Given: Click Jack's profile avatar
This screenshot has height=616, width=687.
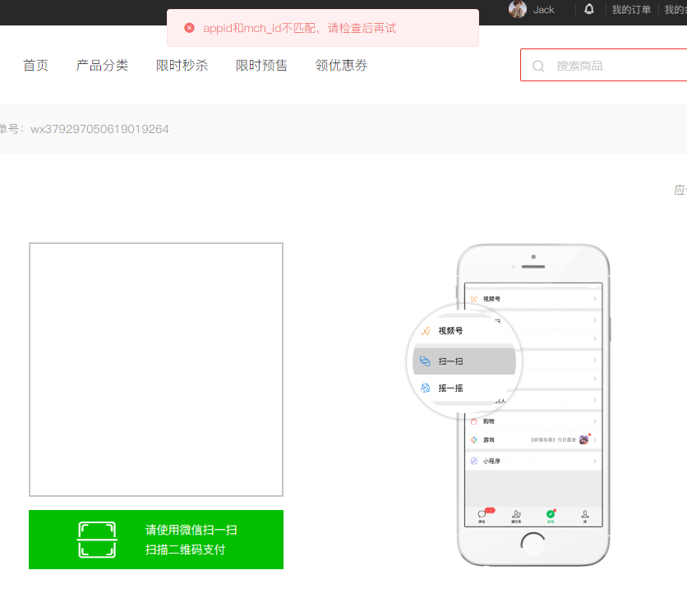Looking at the screenshot, I should coord(518,9).
